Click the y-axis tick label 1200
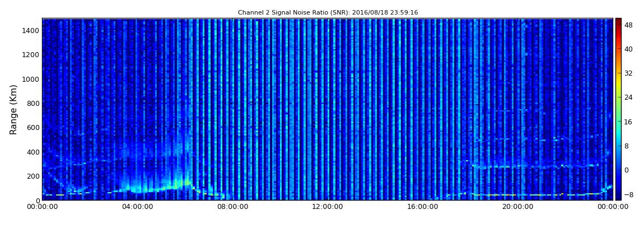The height and width of the screenshot is (228, 644). pyautogui.click(x=31, y=55)
